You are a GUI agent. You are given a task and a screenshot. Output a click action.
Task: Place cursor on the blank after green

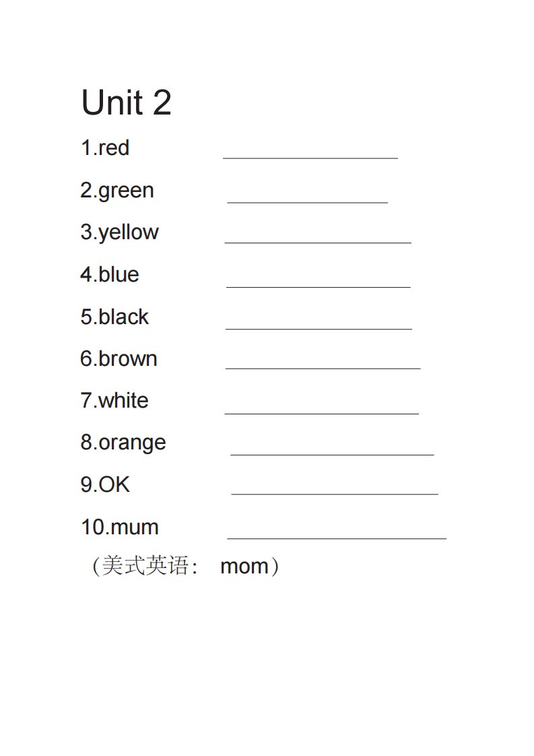pos(308,201)
